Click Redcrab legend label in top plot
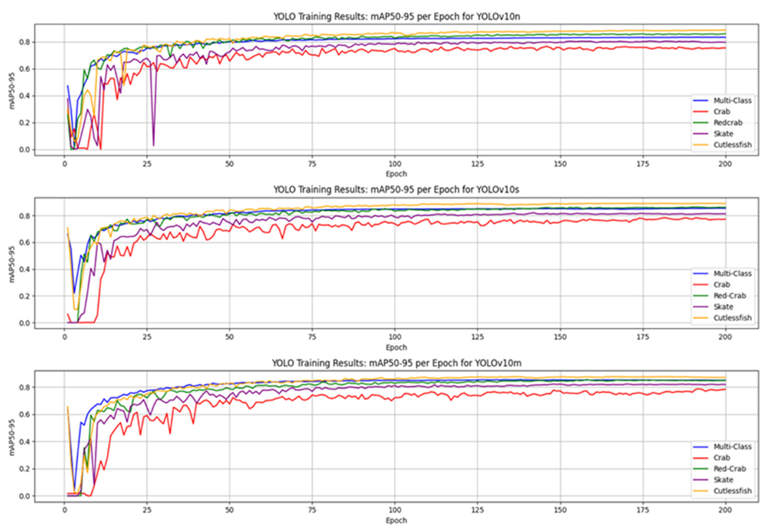This screenshot has height=532, width=768. pos(728,122)
